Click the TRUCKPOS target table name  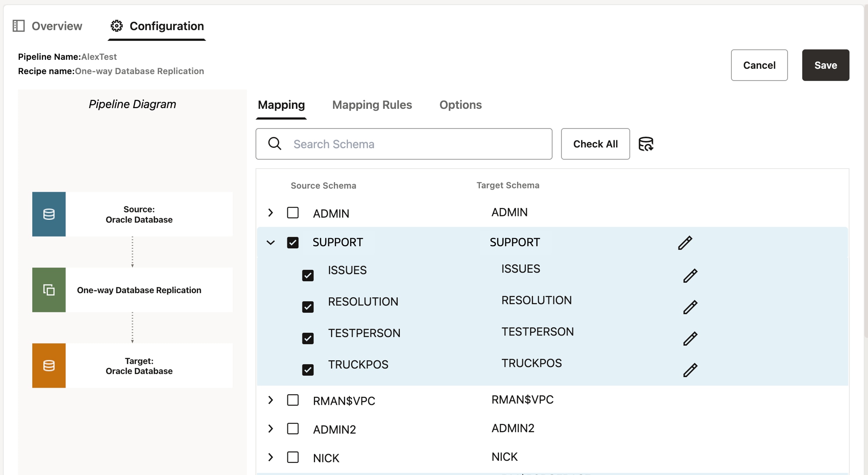531,363
